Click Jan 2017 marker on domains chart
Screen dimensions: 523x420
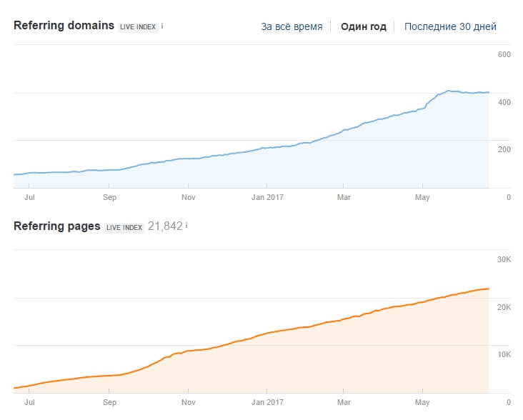click(267, 197)
